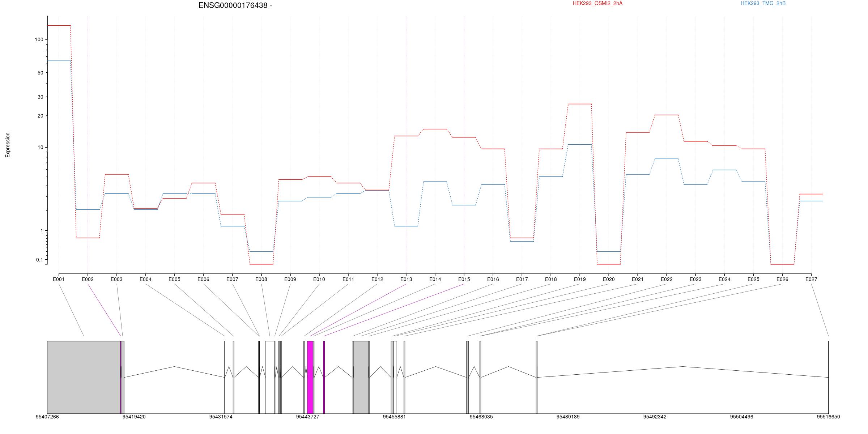868x434 pixels.
Task: Click exon label E007
Action: coord(232,279)
